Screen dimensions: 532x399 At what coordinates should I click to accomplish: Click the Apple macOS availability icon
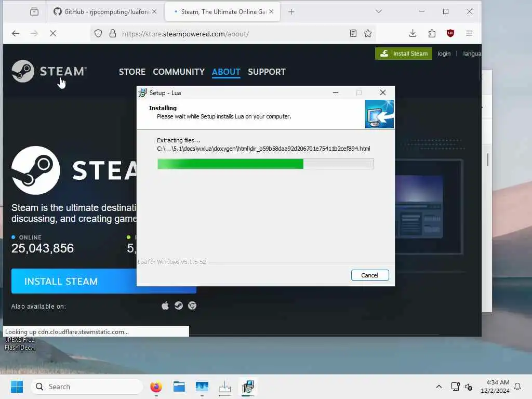tap(165, 305)
